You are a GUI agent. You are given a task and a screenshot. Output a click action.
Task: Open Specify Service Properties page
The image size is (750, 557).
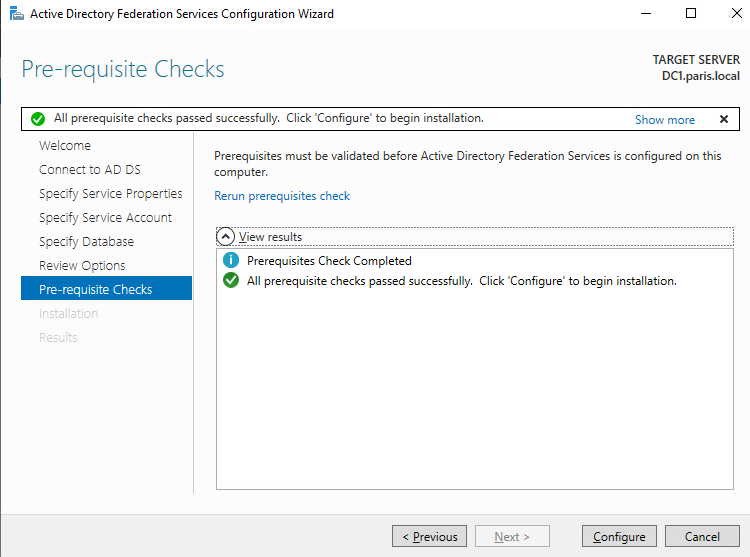110,194
